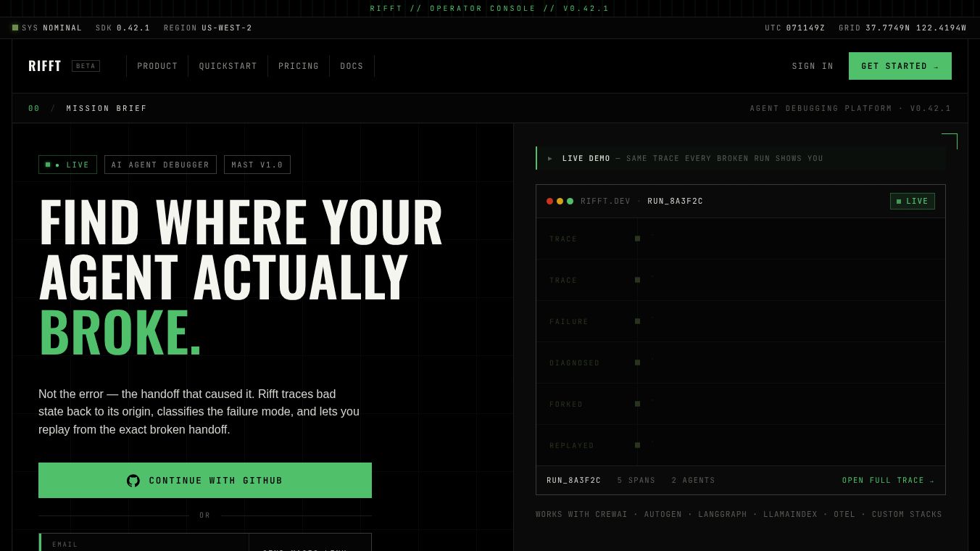Click the BROKE. headline word
980x551 pixels.
tap(120, 333)
